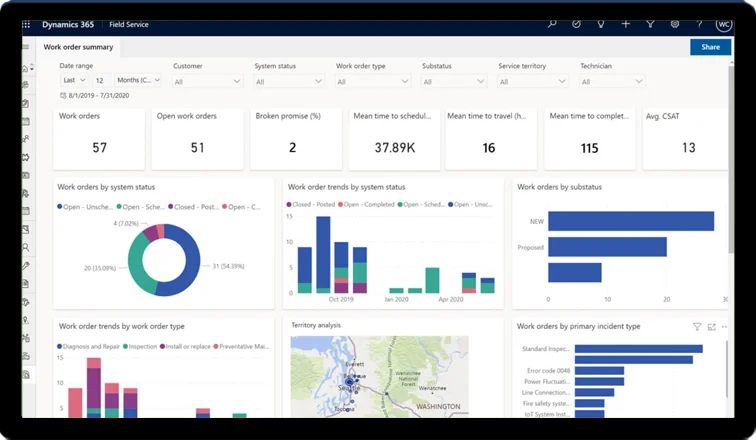Viewport: 756px width, 440px height.
Task: Click the Dynamics 365 title
Action: pyautogui.click(x=68, y=25)
